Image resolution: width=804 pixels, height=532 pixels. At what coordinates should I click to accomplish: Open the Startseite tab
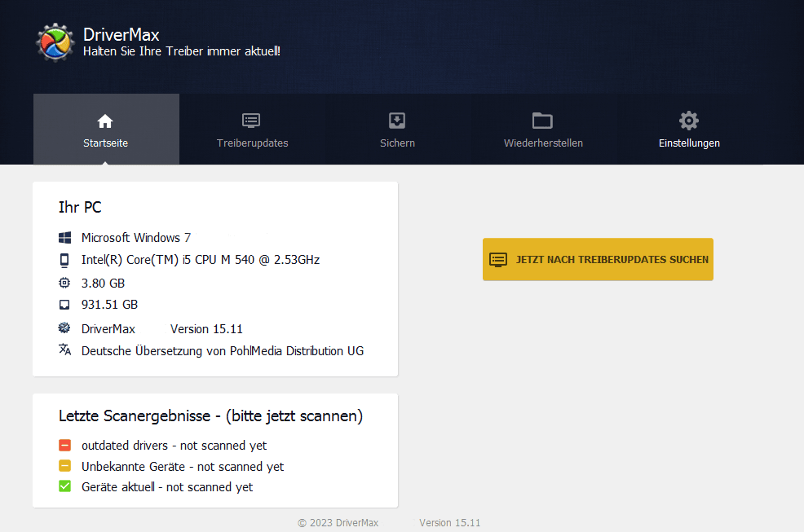[x=106, y=130]
